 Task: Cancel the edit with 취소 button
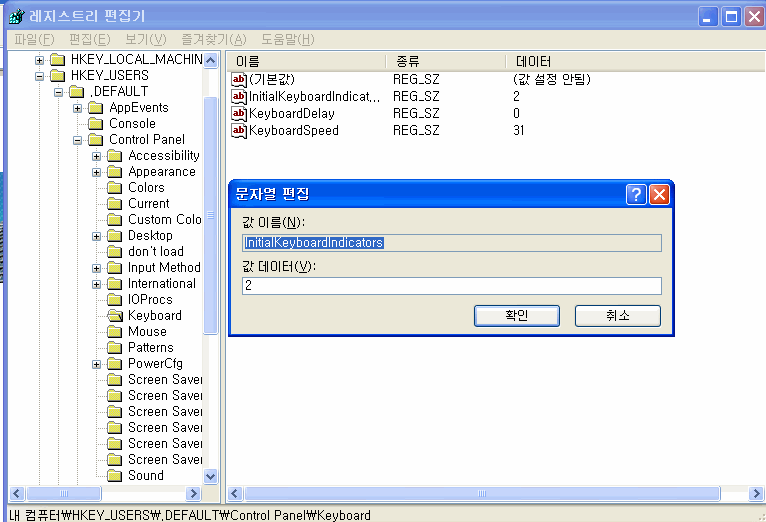pos(618,316)
